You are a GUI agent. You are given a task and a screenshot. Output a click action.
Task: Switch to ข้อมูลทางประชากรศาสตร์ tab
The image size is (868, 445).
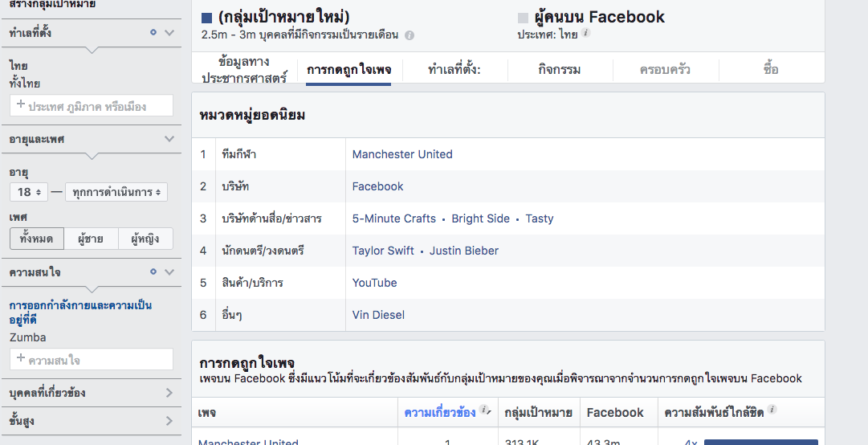click(x=244, y=70)
